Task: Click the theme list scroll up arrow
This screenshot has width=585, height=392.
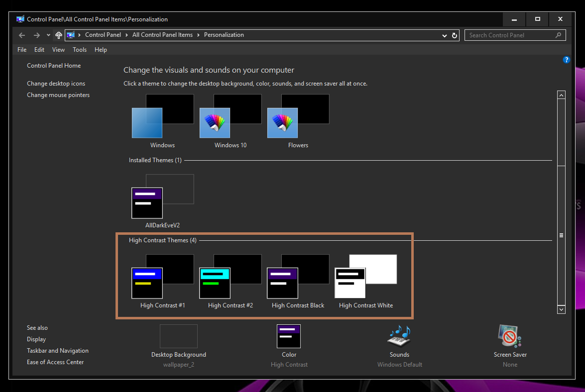Action: 561,95
